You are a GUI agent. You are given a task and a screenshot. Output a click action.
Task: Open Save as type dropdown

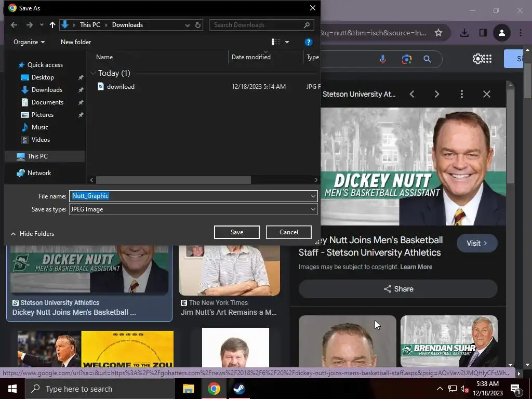193,209
